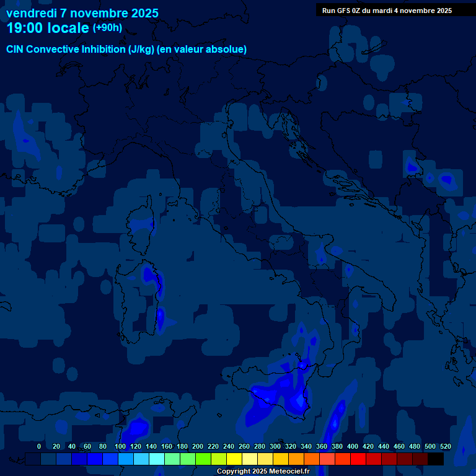The height and width of the screenshot is (476, 476).
Task: Click the "CIN Convective Inhibition (J/kg)" label
Action: pos(81,49)
